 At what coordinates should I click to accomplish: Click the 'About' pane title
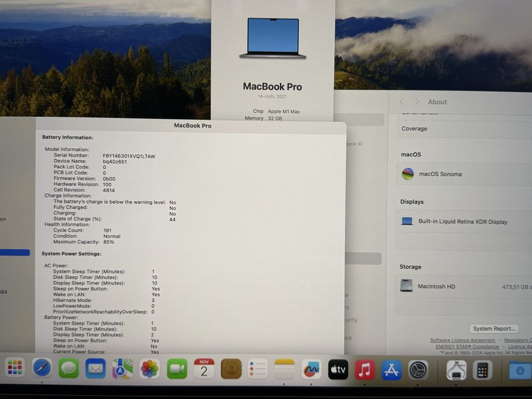(x=437, y=102)
